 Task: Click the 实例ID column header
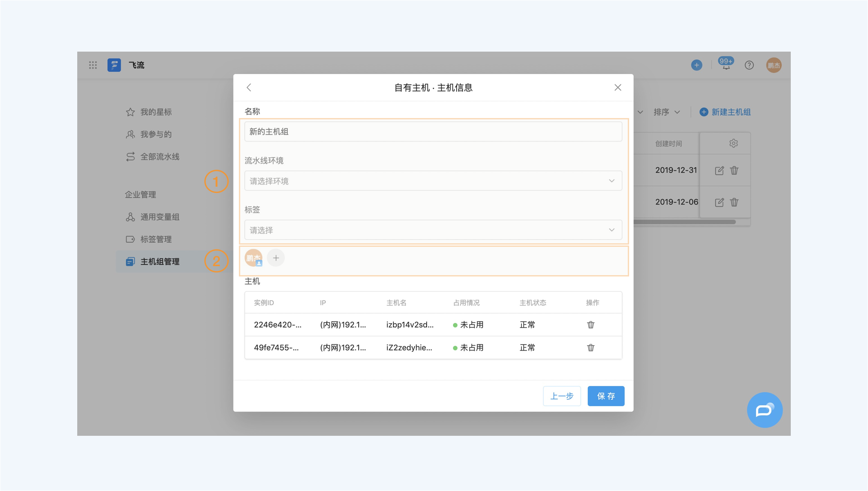pos(264,303)
